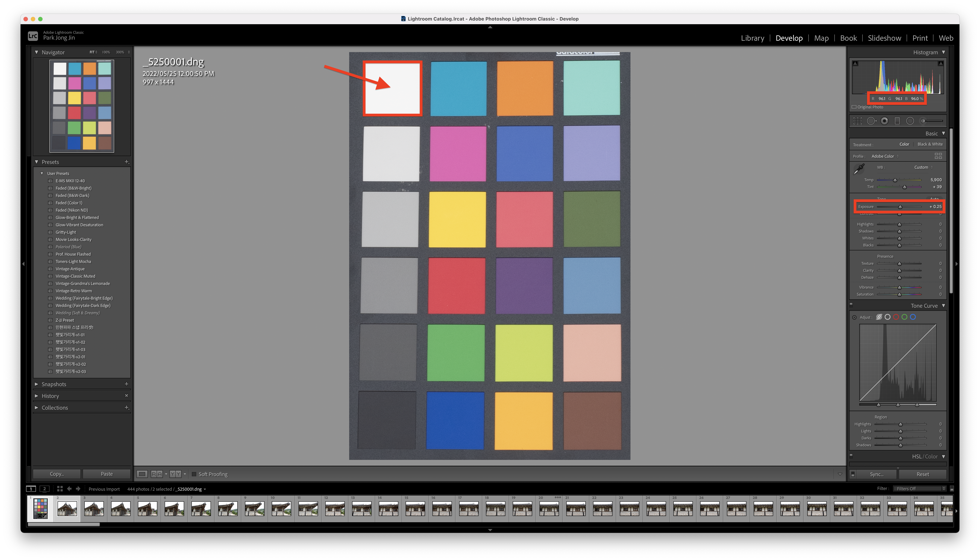Select Red channel curve
Image resolution: width=980 pixels, height=560 pixels.
896,317
